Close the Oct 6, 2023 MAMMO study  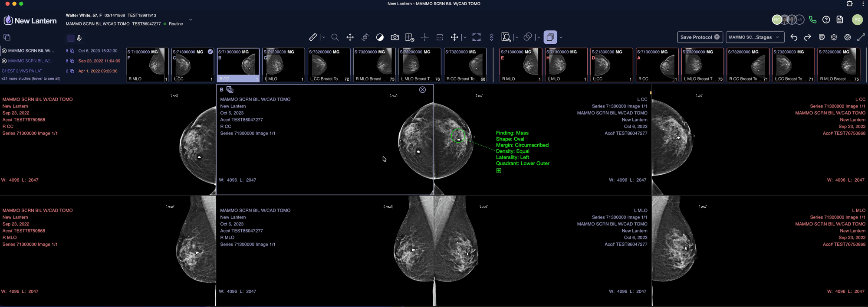(x=4, y=51)
